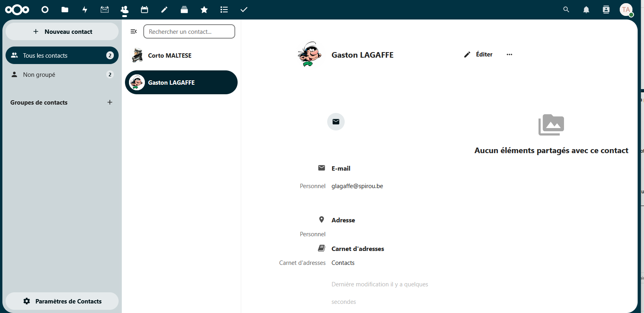Image resolution: width=644 pixels, height=313 pixels.
Task: Open the Deck app icon
Action: tap(184, 10)
